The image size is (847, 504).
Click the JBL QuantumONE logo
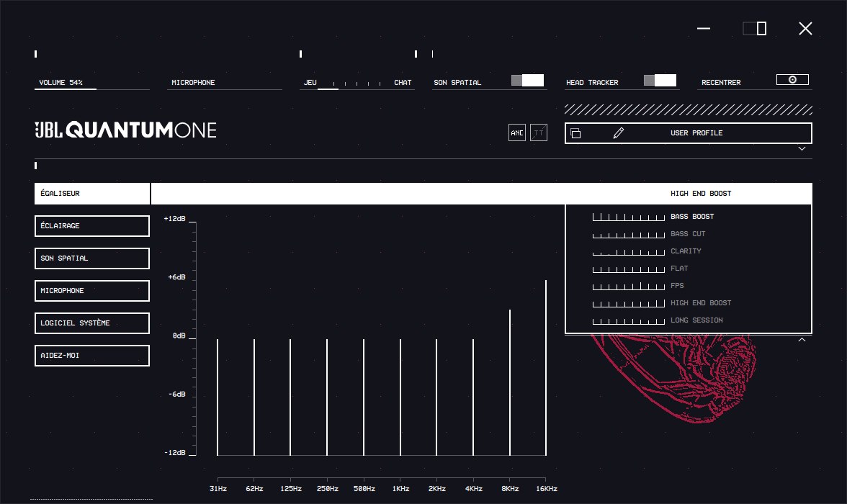point(126,130)
